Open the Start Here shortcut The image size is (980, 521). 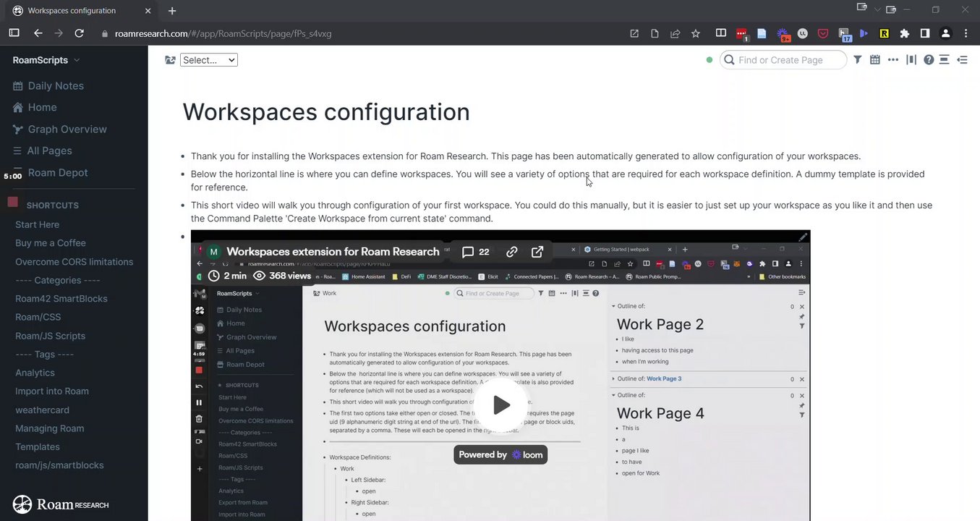(37, 224)
